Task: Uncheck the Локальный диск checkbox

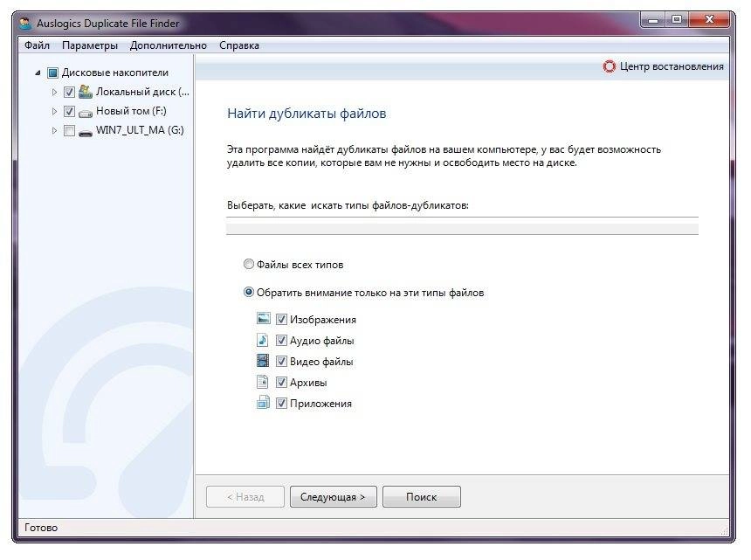Action: [69, 92]
